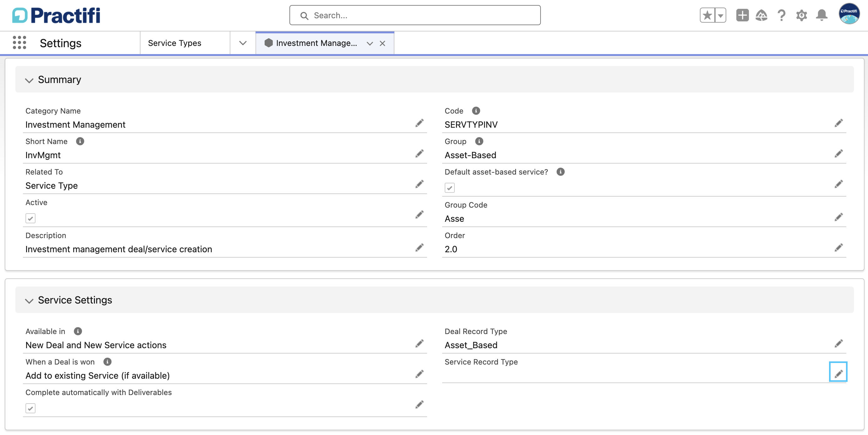Edit When a Deal is won pencil
This screenshot has width=868, height=435.
click(419, 374)
